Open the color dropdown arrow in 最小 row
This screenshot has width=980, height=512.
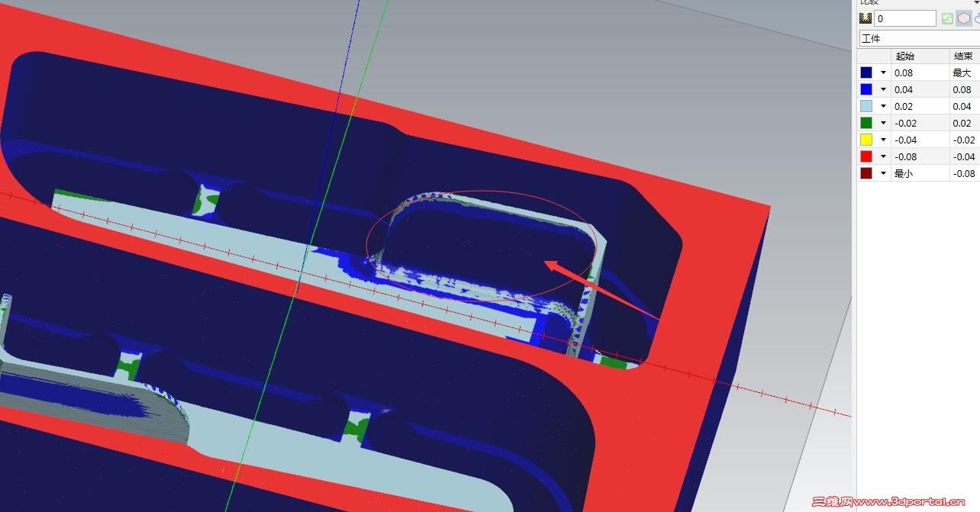tap(884, 173)
